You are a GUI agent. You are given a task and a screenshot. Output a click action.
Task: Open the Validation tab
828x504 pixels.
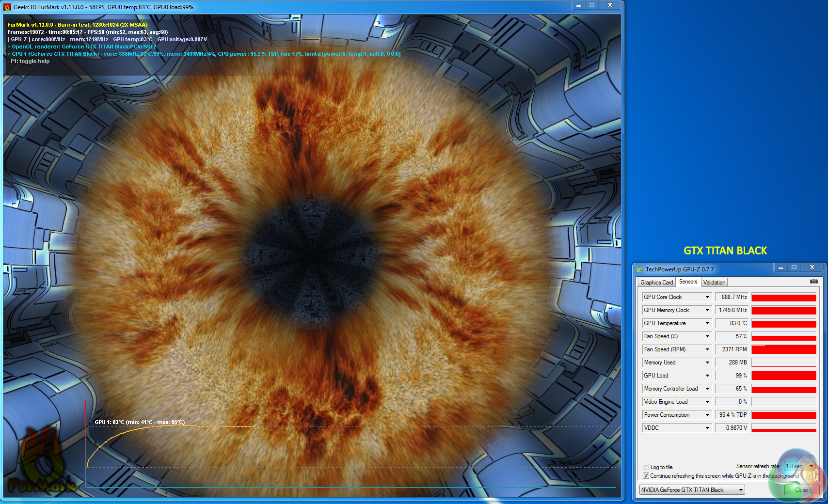(x=714, y=283)
